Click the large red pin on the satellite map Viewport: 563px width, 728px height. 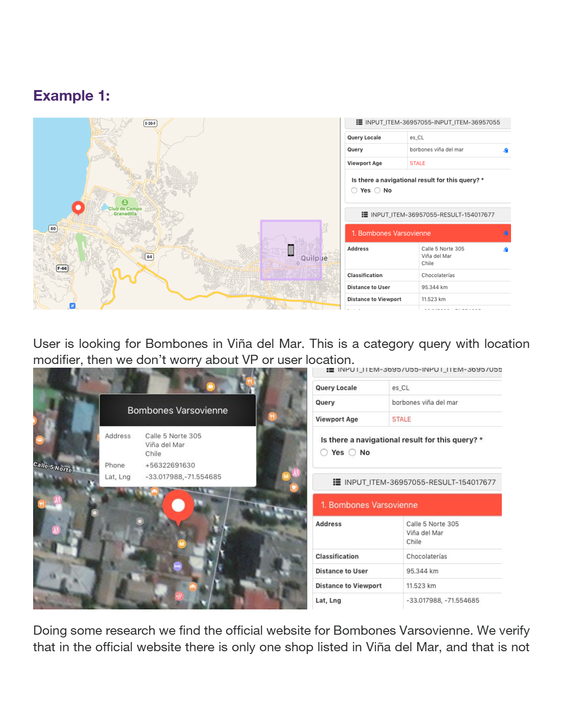178,507
